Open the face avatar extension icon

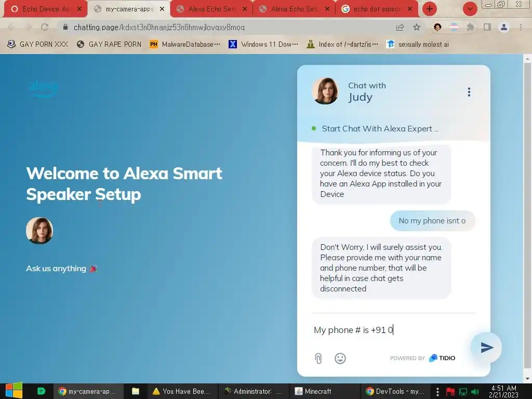click(x=437, y=27)
